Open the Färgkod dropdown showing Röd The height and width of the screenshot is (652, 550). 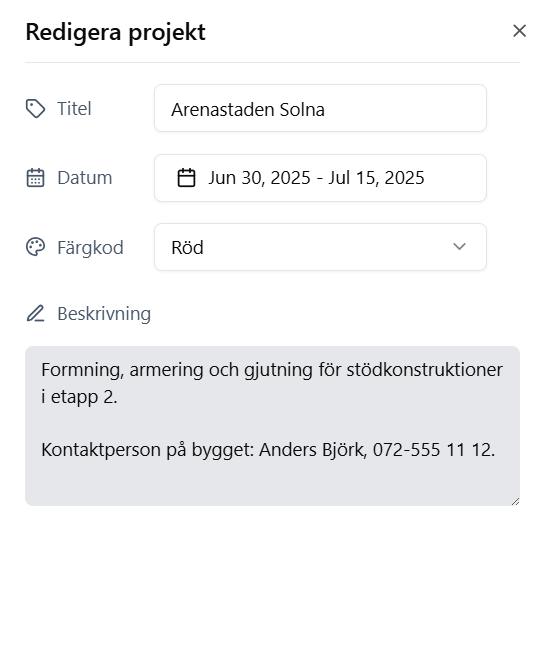click(320, 247)
